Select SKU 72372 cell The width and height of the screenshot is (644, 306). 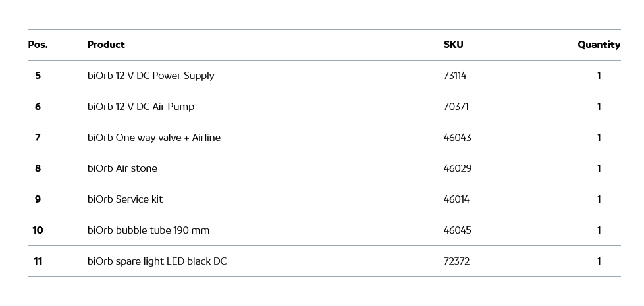click(457, 261)
